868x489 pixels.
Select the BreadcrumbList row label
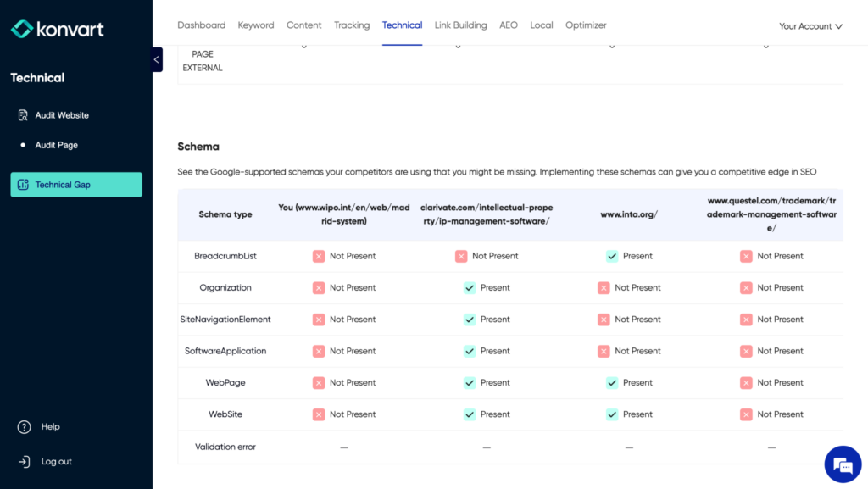click(x=225, y=256)
